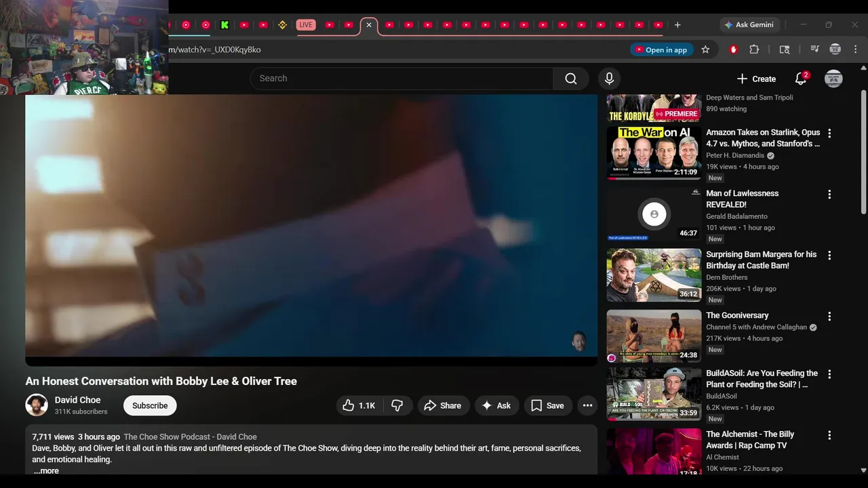Open menu for The Gooniversary
Image resolution: width=868 pixels, height=488 pixels.
pyautogui.click(x=829, y=317)
